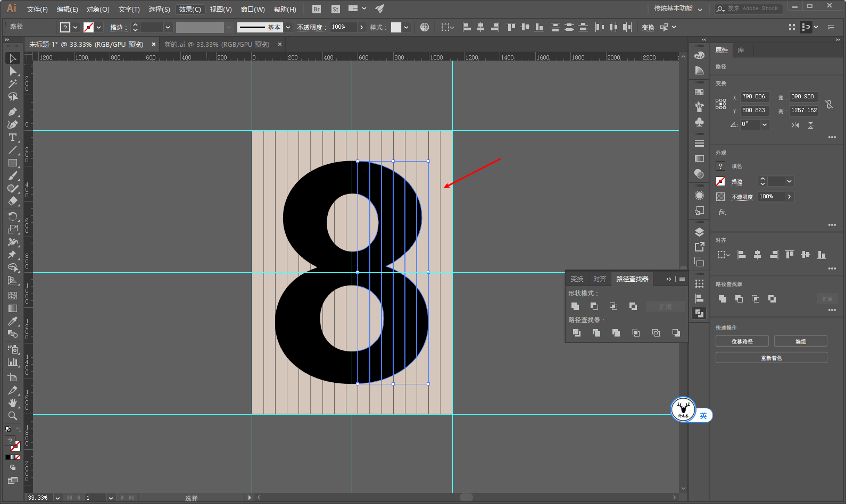Image resolution: width=846 pixels, height=504 pixels.
Task: Click Divide icon in Pathfinder panel
Action: tap(576, 333)
